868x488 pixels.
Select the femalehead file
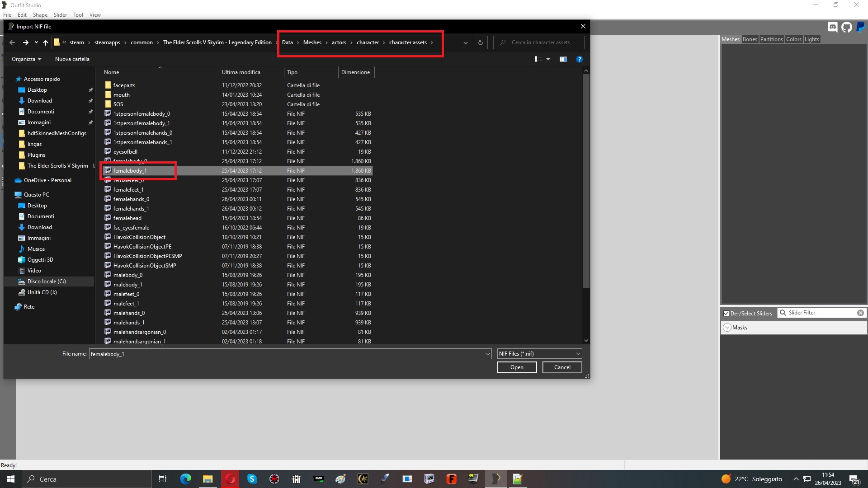pyautogui.click(x=127, y=218)
